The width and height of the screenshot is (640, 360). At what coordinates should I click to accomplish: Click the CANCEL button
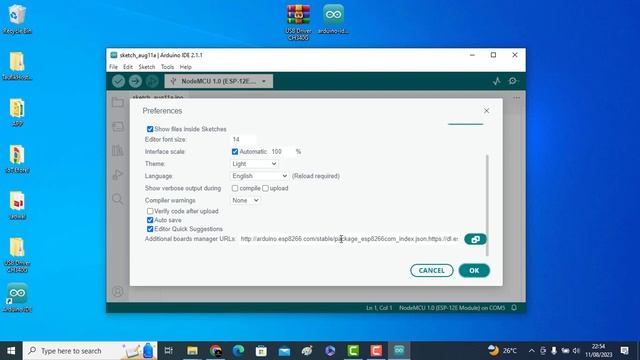tap(431, 271)
